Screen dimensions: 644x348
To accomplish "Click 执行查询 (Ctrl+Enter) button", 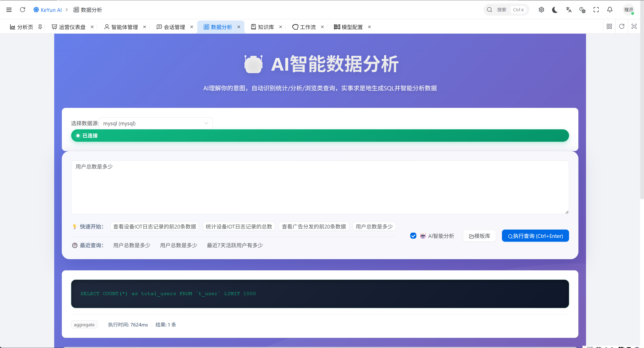I will 535,236.
